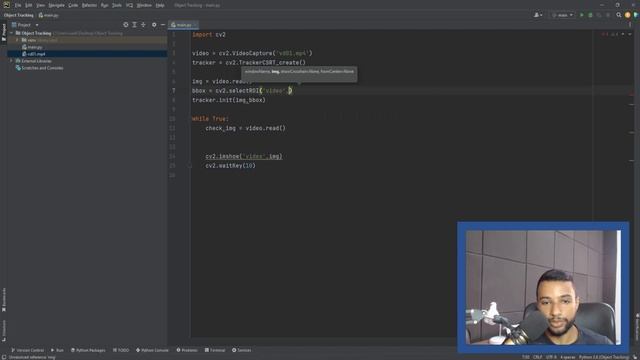This screenshot has height=360, width=640.
Task: Click the main.py breadcrumb in navigation bar
Action: (49, 15)
